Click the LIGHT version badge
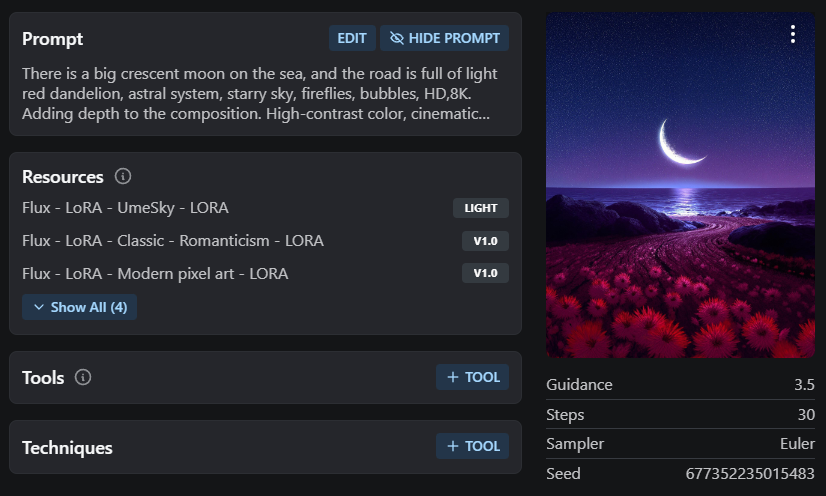826x496 pixels. [x=481, y=208]
